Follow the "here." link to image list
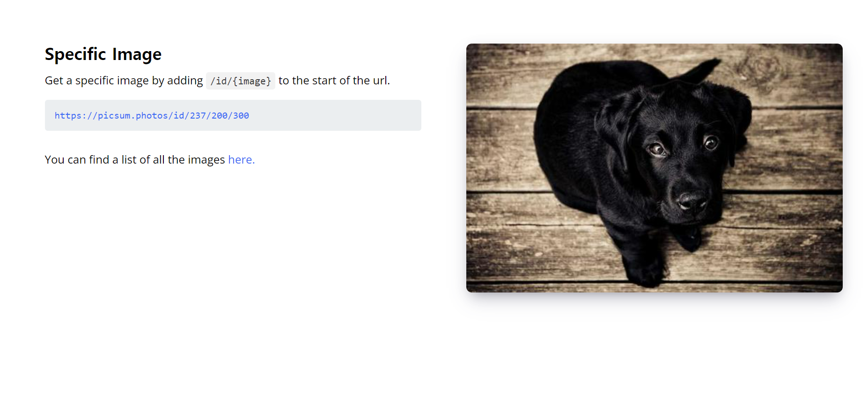The height and width of the screenshot is (412, 868). [x=242, y=160]
